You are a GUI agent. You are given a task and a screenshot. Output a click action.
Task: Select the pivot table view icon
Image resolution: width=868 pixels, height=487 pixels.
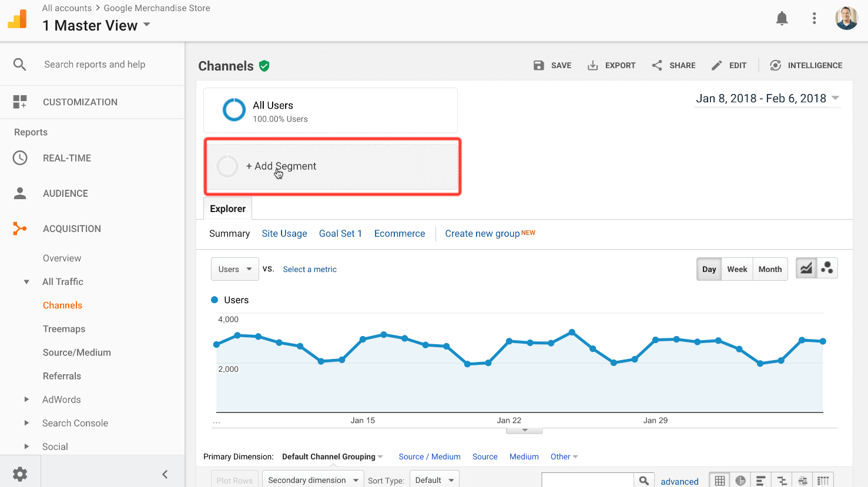pyautogui.click(x=823, y=480)
